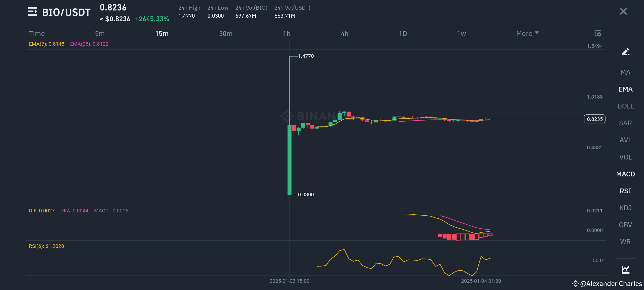
Task: Close the full-screen chart view
Action: tap(623, 11)
